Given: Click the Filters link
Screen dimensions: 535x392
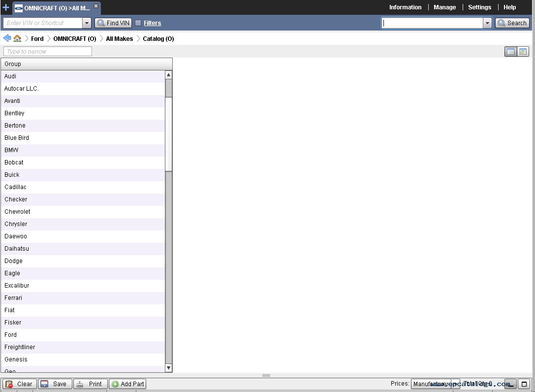Looking at the screenshot, I should coord(152,23).
